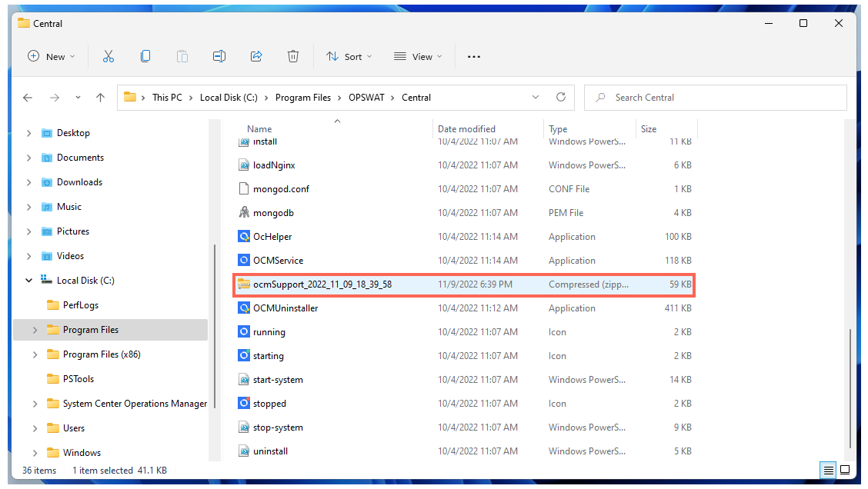Click the Rename icon in toolbar
Screen dimensions: 868x489
pos(219,56)
